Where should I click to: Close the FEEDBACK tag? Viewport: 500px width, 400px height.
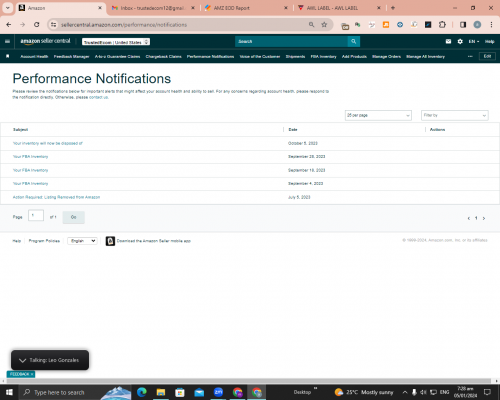coord(32,374)
